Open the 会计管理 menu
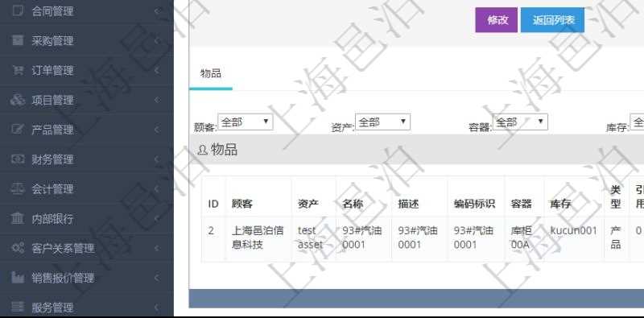The image size is (644, 318). tap(87, 188)
